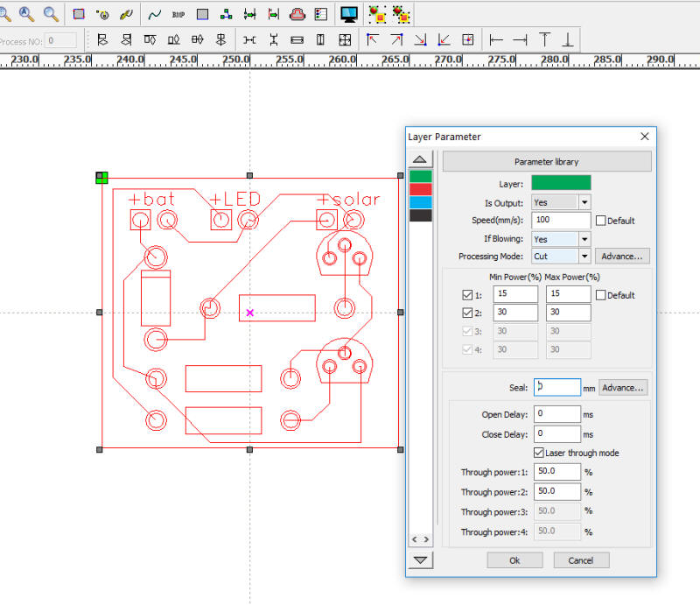Move object to top-left corner icon
Screen dimensions: 700x605
point(373,40)
